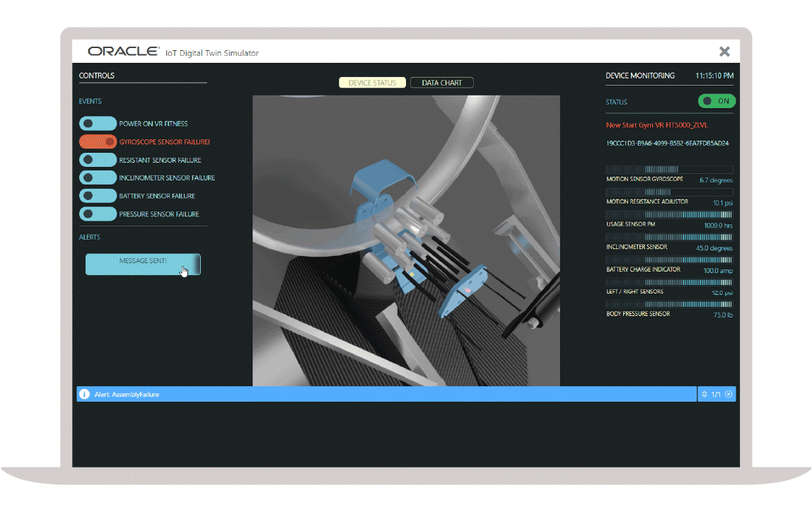The width and height of the screenshot is (812, 512).
Task: Disable the GYROSCOPE SENSOR FAILURE toggle
Action: [x=98, y=141]
